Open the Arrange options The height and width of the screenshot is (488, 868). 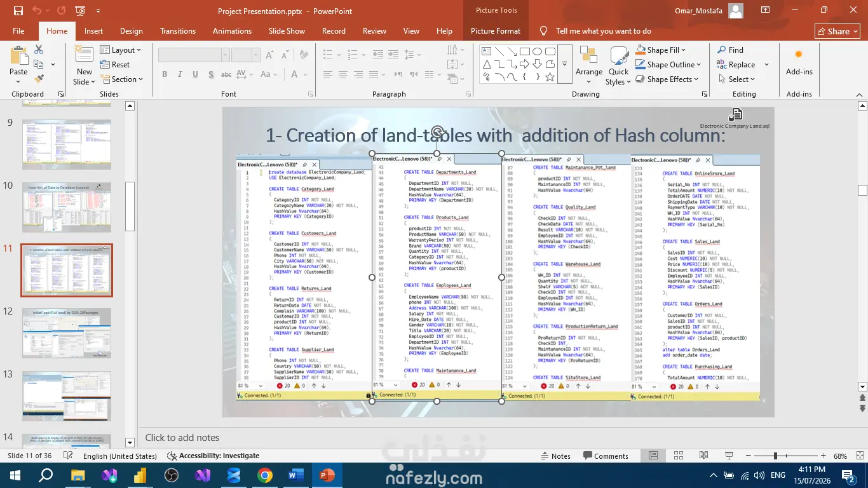pos(589,64)
